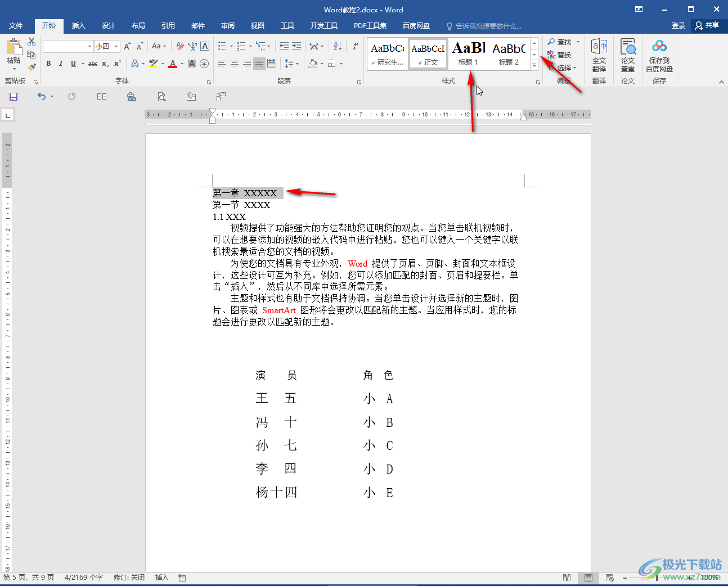
Task: Click the distributed alignment icon
Action: [x=272, y=64]
